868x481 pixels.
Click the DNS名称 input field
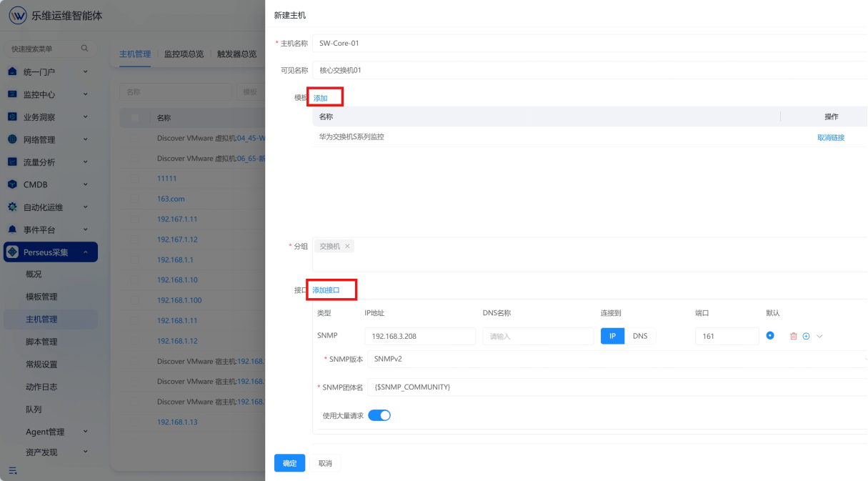(538, 336)
